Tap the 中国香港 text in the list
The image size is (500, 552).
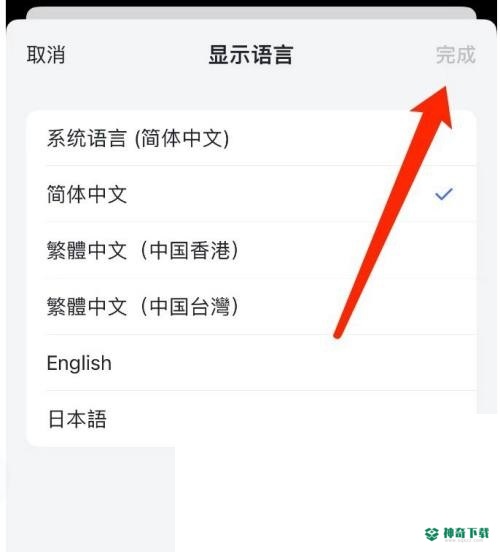click(x=190, y=250)
